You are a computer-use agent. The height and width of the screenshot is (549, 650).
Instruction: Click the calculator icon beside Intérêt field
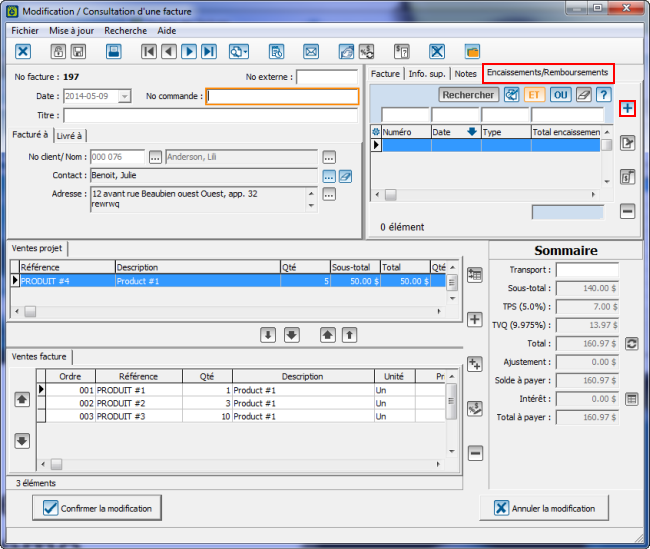point(631,399)
